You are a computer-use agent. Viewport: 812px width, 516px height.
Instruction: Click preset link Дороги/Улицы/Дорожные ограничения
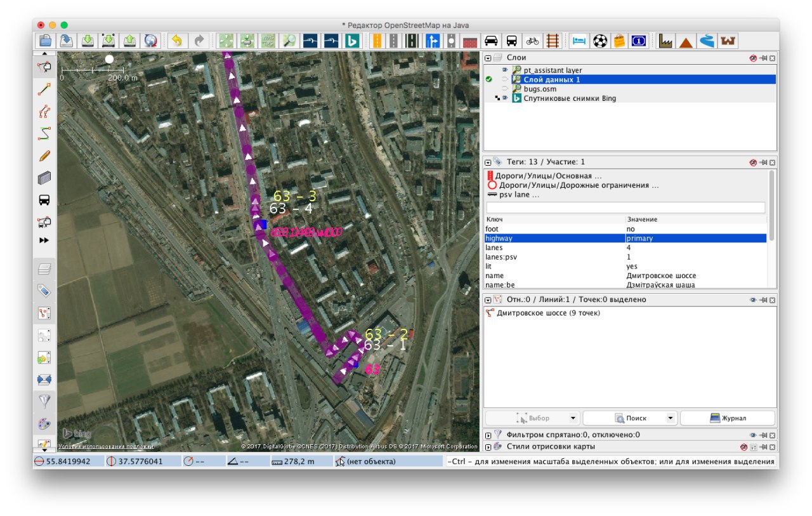click(573, 185)
